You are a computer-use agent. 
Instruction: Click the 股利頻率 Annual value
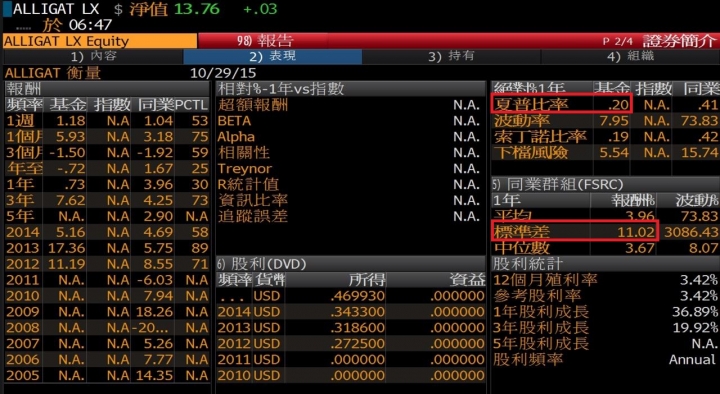click(692, 359)
